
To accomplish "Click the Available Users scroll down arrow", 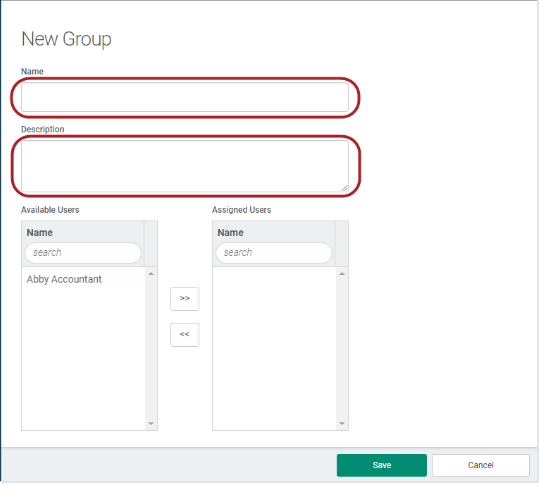I will click(x=151, y=424).
